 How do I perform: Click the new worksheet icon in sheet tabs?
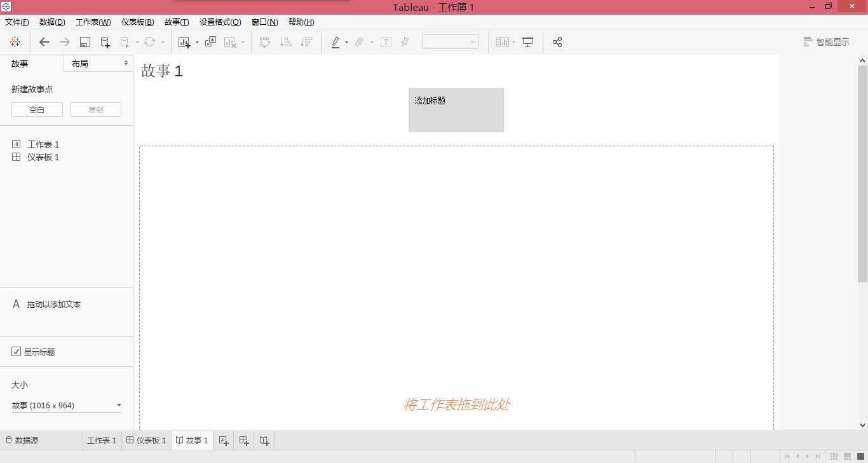pyautogui.click(x=224, y=440)
